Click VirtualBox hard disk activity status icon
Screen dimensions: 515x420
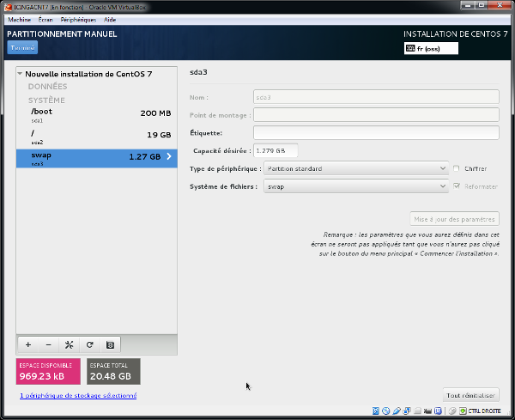click(375, 411)
